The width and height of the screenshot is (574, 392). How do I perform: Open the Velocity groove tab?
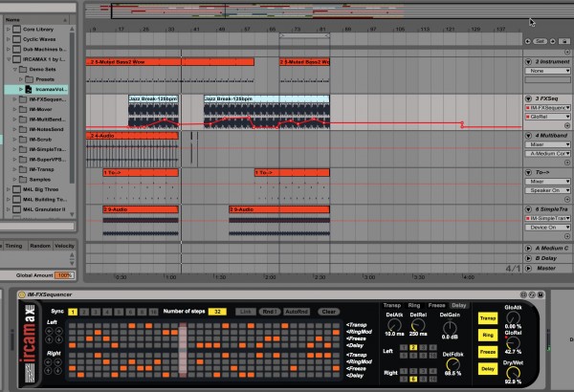[64, 246]
